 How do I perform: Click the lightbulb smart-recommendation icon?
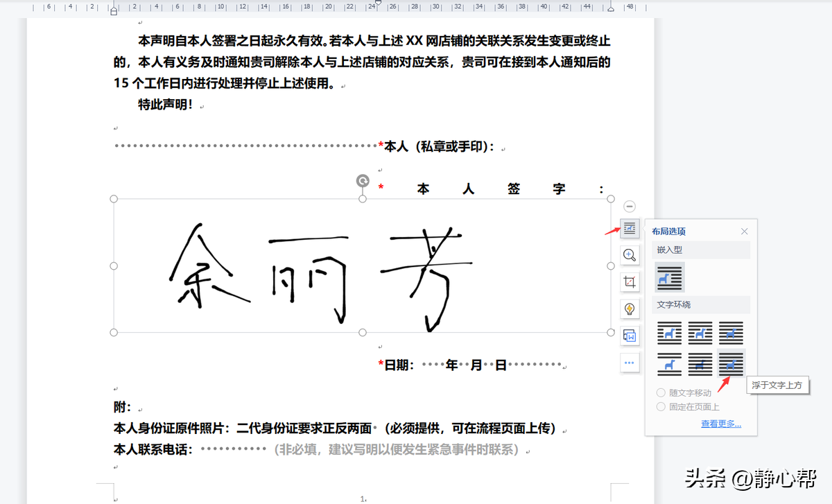click(630, 309)
